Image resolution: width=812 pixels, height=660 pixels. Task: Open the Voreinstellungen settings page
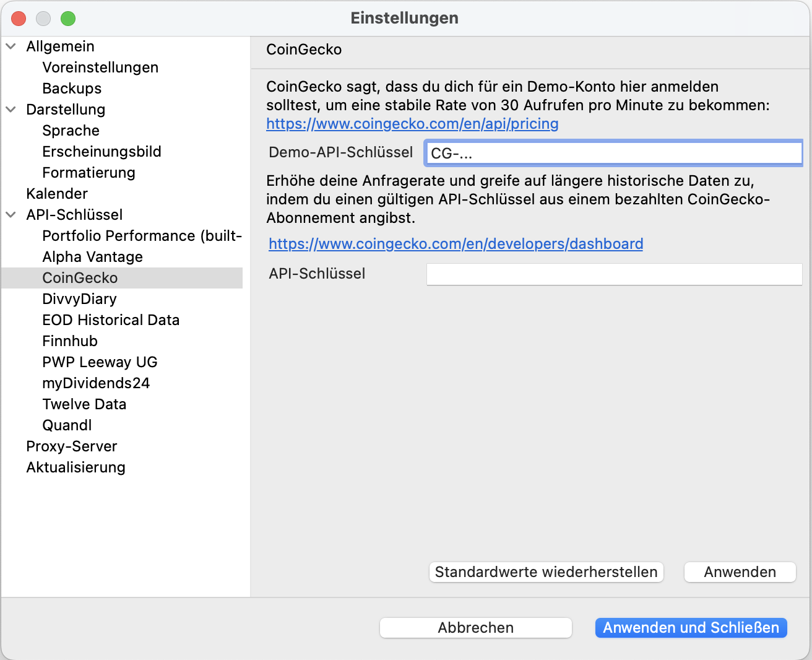pos(100,67)
